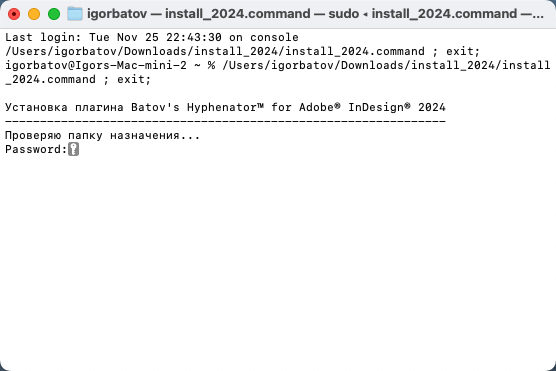Click the "Password:" prompt text
Image resolution: width=556 pixels, height=371 pixels.
[36, 149]
